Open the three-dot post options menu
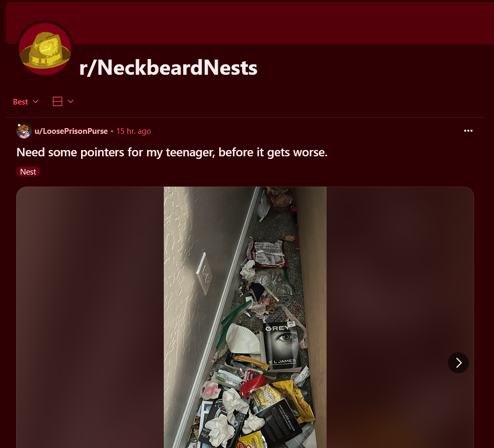Image resolution: width=494 pixels, height=448 pixels. (468, 131)
